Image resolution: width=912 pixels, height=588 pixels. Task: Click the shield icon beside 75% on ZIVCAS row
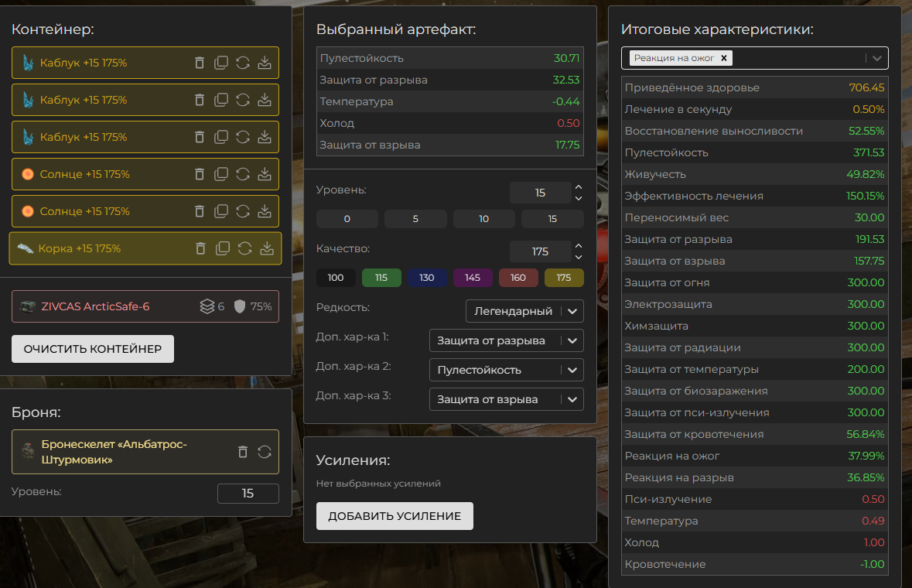tap(240, 306)
